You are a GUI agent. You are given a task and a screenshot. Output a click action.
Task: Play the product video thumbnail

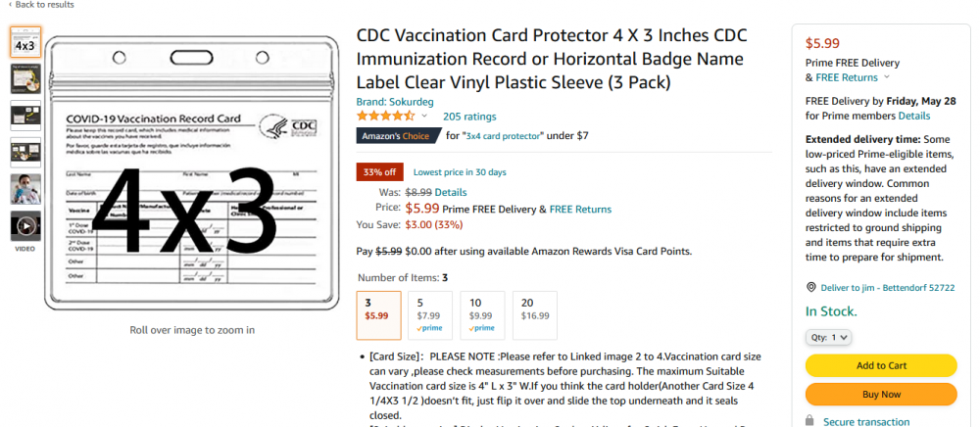pos(25,226)
